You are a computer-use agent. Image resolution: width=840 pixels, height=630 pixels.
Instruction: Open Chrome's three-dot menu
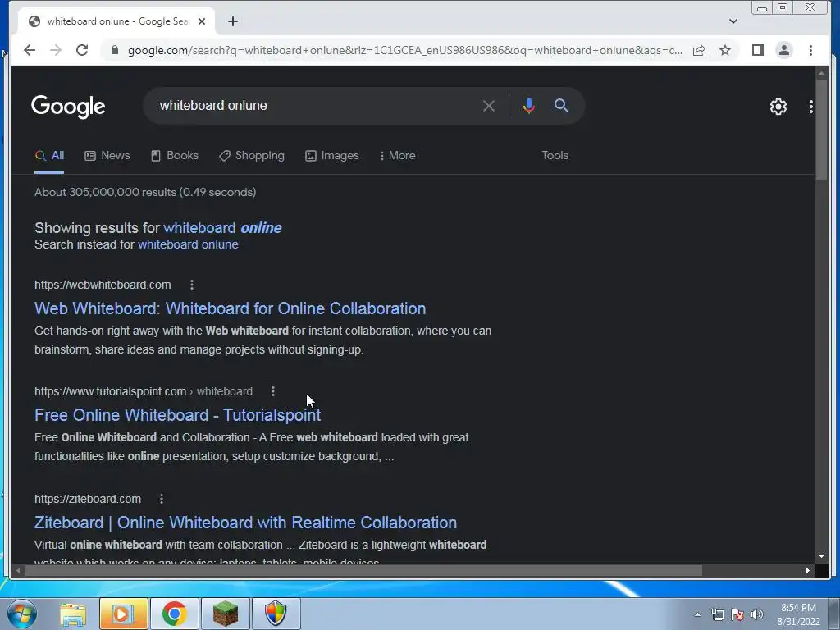[810, 50]
